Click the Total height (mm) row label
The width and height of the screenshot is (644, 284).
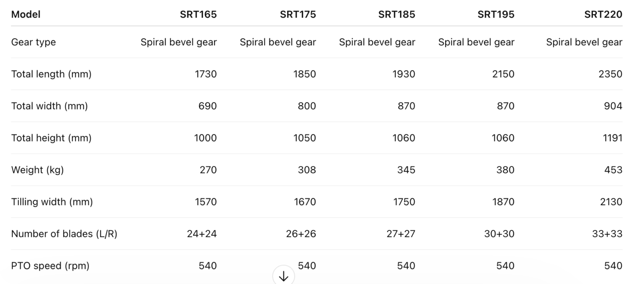point(51,138)
